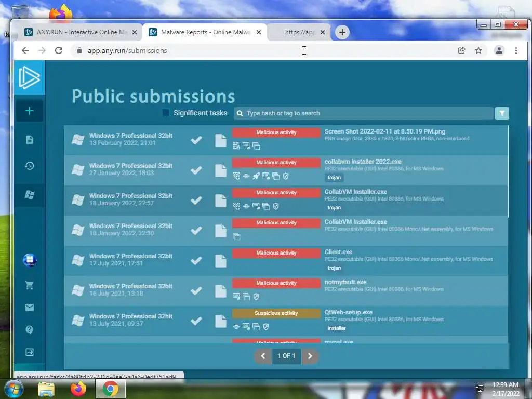
Task: Open Windows Explorer from the taskbar
Action: pos(46,389)
